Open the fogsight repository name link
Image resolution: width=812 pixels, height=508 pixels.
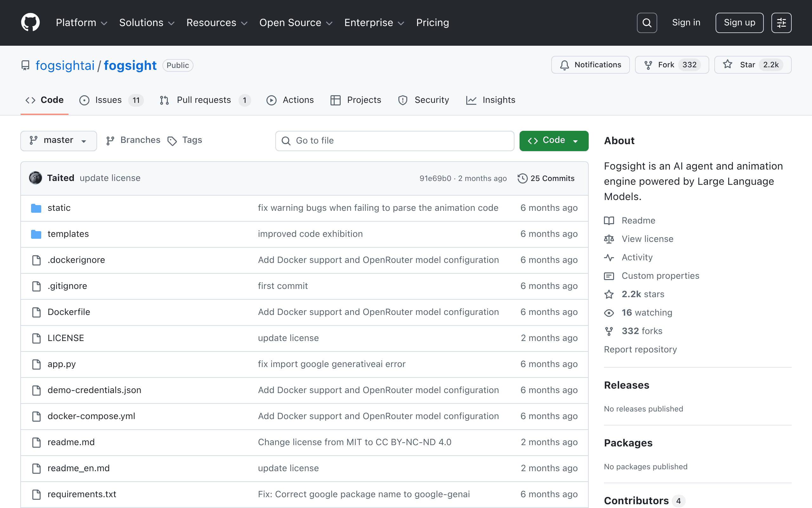pos(130,65)
